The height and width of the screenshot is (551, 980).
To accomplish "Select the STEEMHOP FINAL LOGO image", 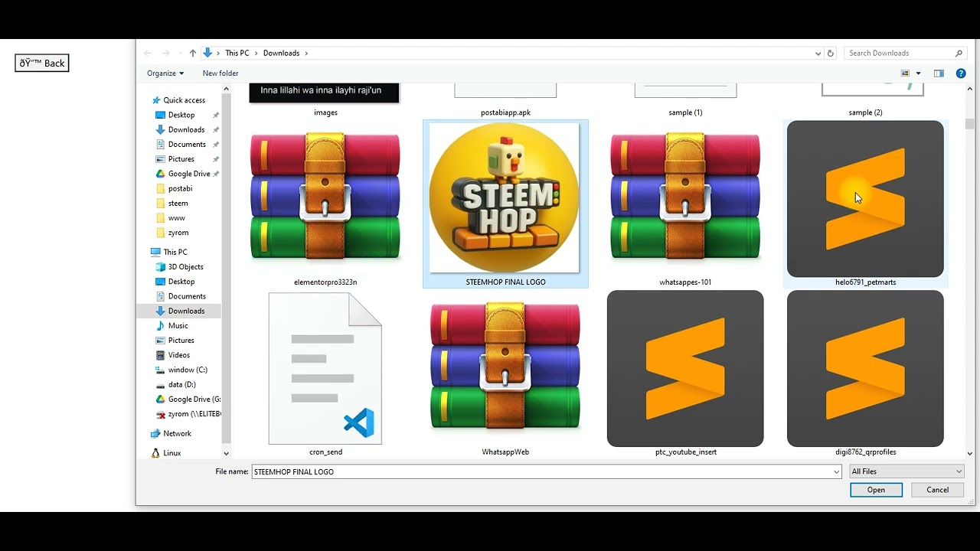I will pyautogui.click(x=505, y=204).
